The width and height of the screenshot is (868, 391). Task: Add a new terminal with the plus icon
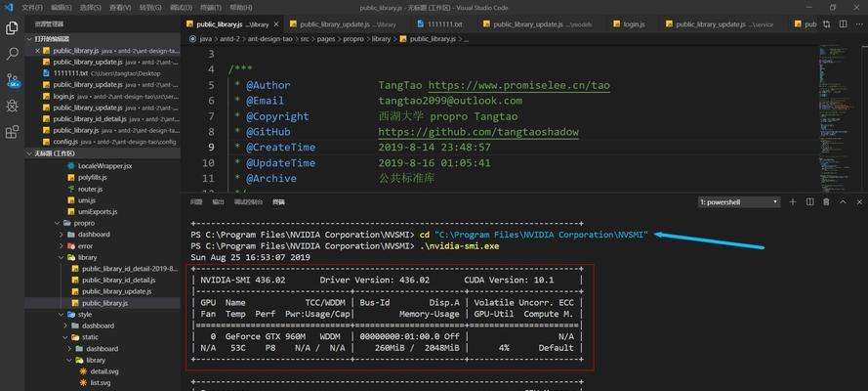click(x=793, y=202)
